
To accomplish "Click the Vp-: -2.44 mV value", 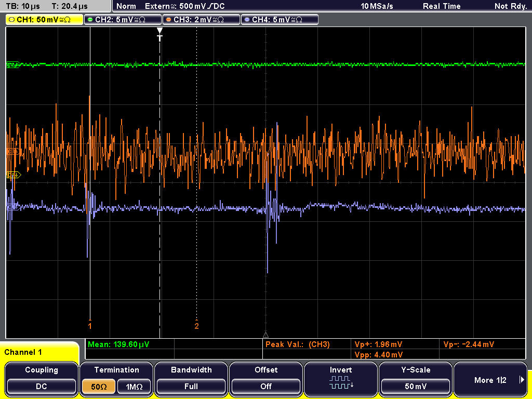I will pos(469,344).
